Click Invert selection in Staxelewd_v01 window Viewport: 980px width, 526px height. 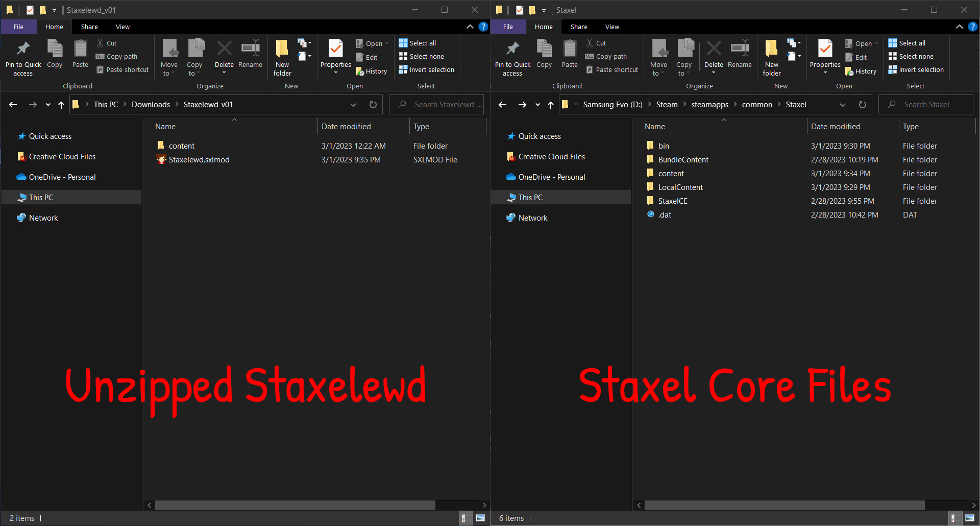(427, 69)
